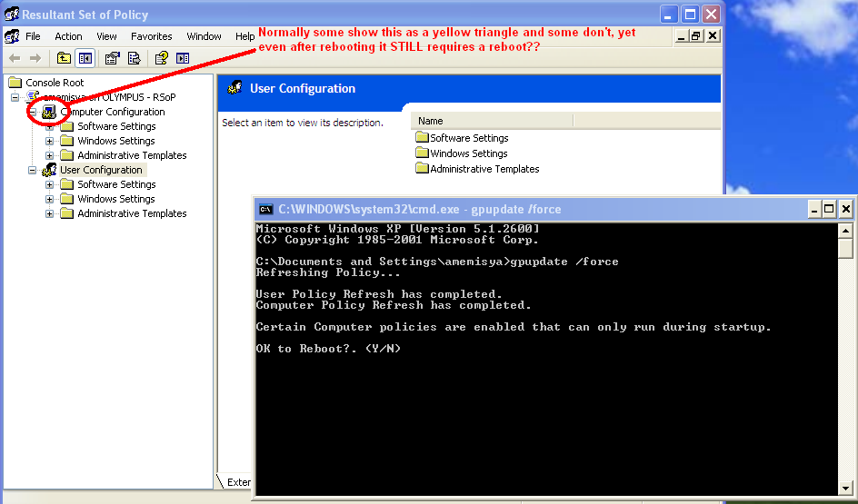Select Software Settings under Computer Configuration

pyautogui.click(x=116, y=126)
